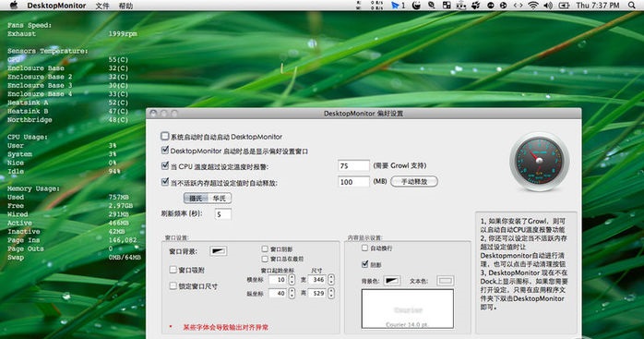Check the 窗口吸附 option
Viewport: 644px width, 339px height.
click(173, 270)
